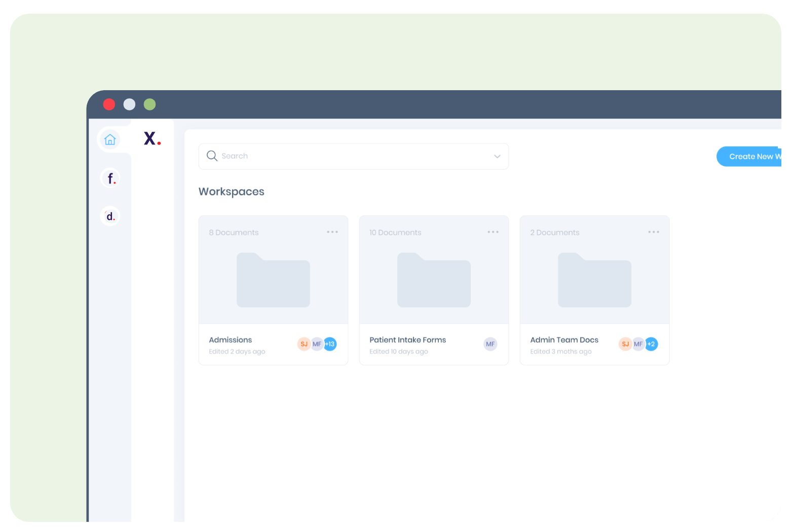Image resolution: width=792 pixels, height=532 pixels.
Task: Click the Create New button
Action: 750,157
